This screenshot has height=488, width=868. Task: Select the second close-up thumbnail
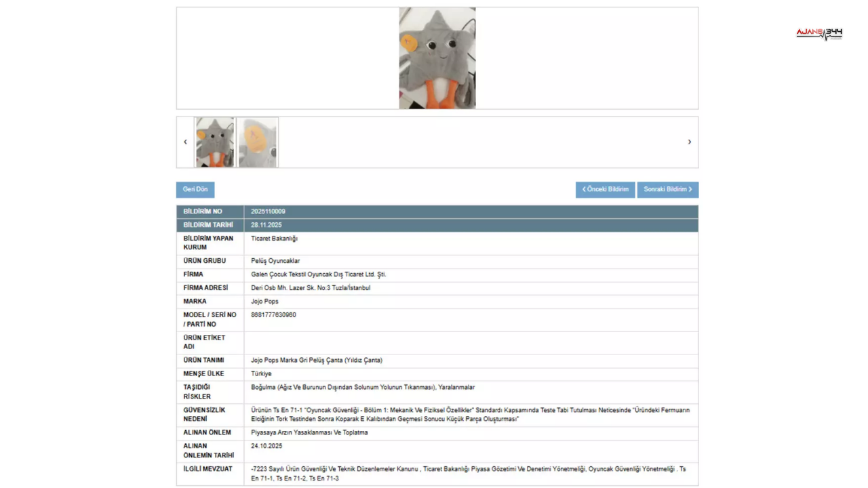click(x=258, y=142)
